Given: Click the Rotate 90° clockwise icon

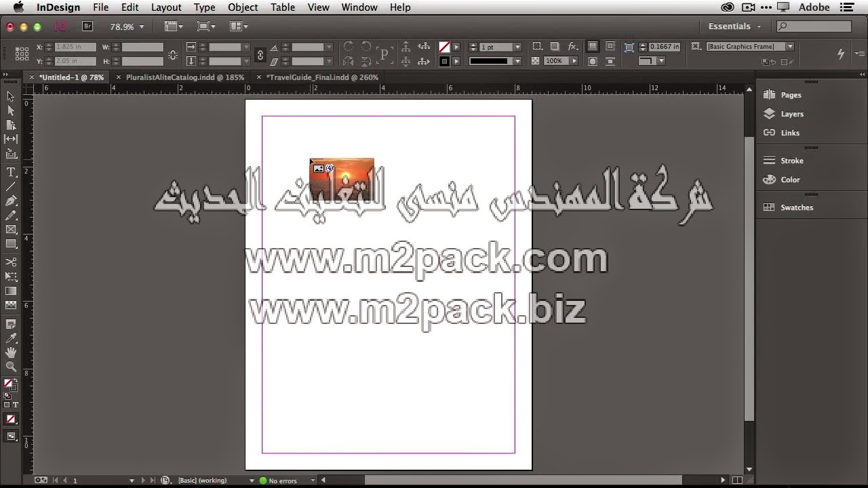Looking at the screenshot, I should pyautogui.click(x=349, y=47).
